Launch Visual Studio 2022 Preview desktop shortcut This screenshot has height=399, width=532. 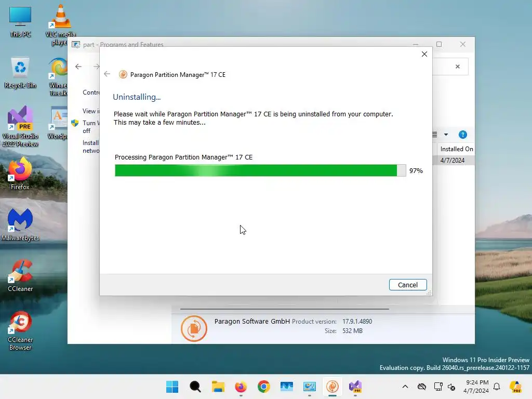pyautogui.click(x=20, y=126)
